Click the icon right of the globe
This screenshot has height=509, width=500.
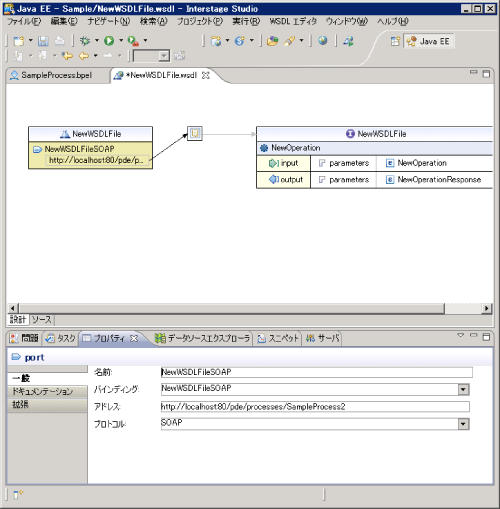click(x=348, y=41)
